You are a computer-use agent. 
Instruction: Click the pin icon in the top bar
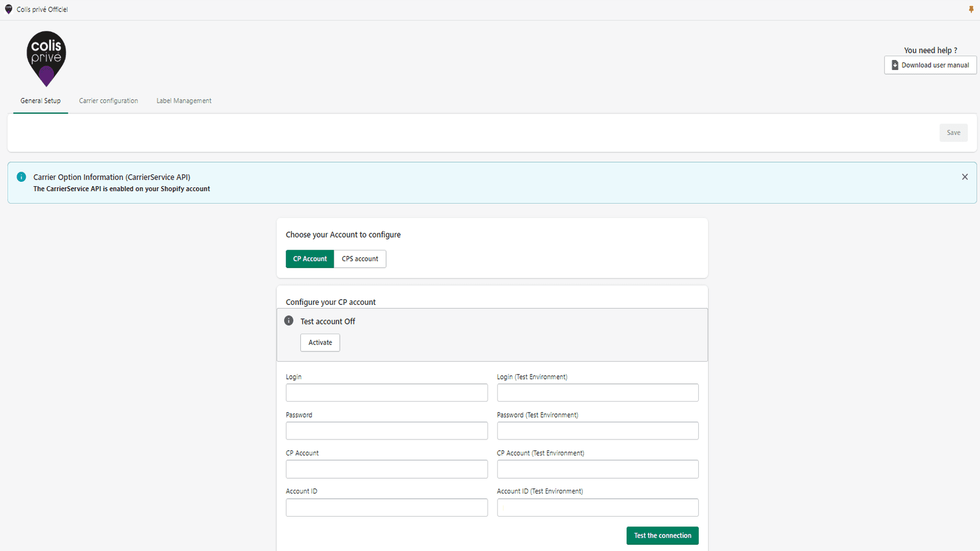(971, 9)
